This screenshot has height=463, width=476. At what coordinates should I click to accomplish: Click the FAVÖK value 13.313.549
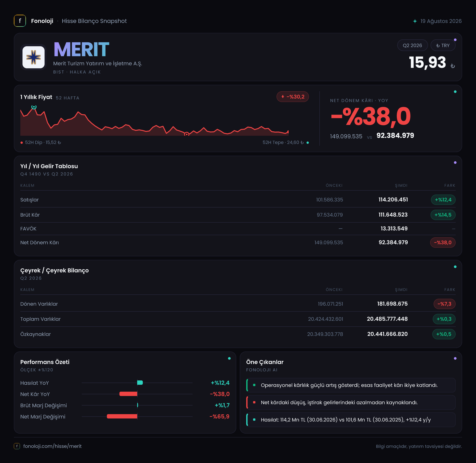tap(394, 229)
